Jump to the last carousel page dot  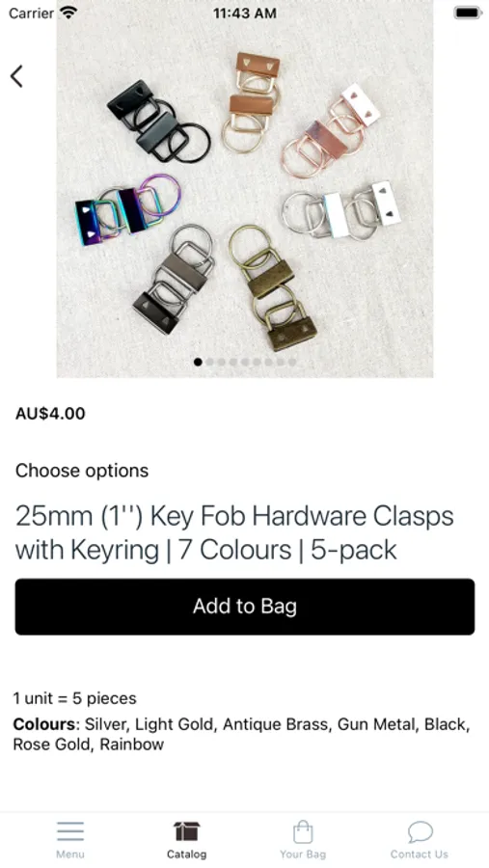292,362
